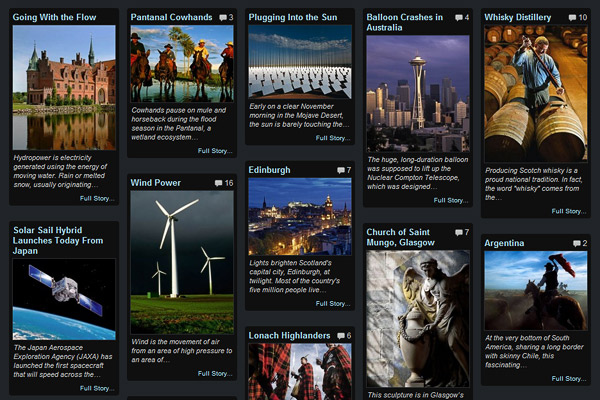View the Space Needle skyline photo
Image resolution: width=600 pixels, height=400 pixels.
[x=418, y=94]
